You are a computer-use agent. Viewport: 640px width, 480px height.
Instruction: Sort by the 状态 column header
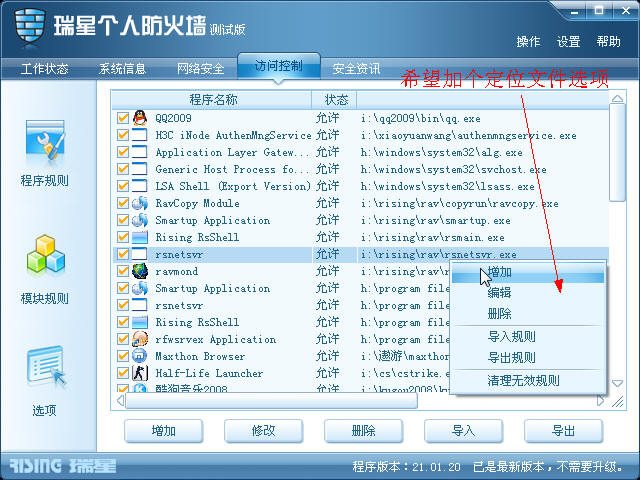335,100
